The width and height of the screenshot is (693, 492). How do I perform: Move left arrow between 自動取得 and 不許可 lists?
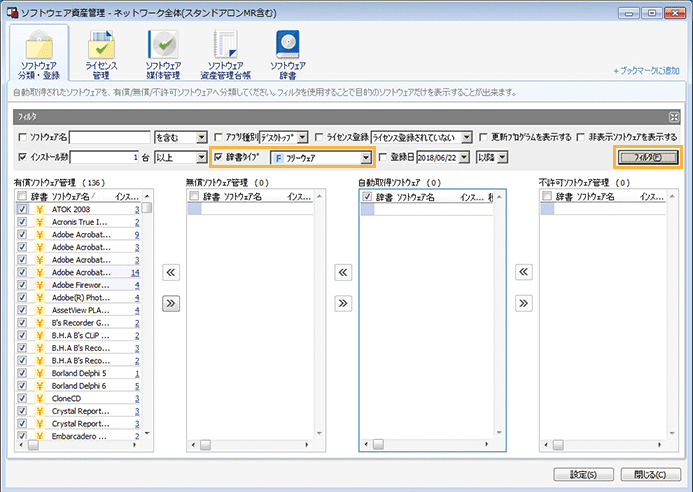[x=524, y=272]
